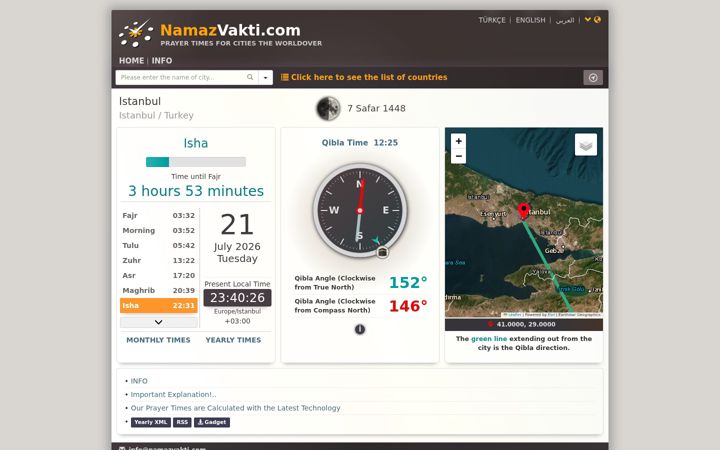Click the globe icon in the language bar

coord(597,20)
